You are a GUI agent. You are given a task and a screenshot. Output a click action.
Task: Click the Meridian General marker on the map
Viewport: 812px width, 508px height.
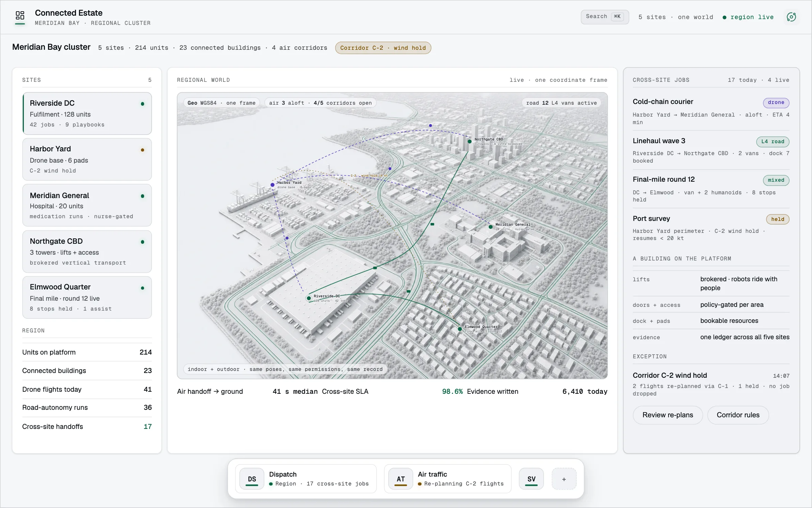(490, 227)
